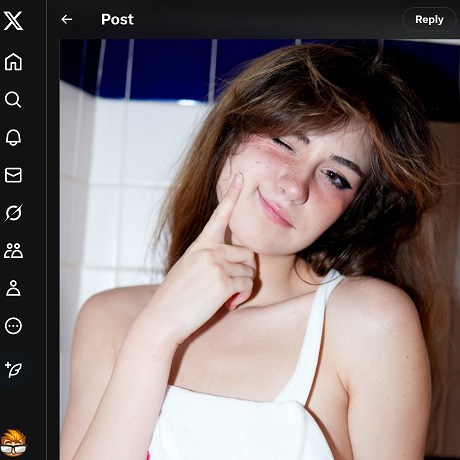Choose the house-shaped navigation item

point(13,62)
